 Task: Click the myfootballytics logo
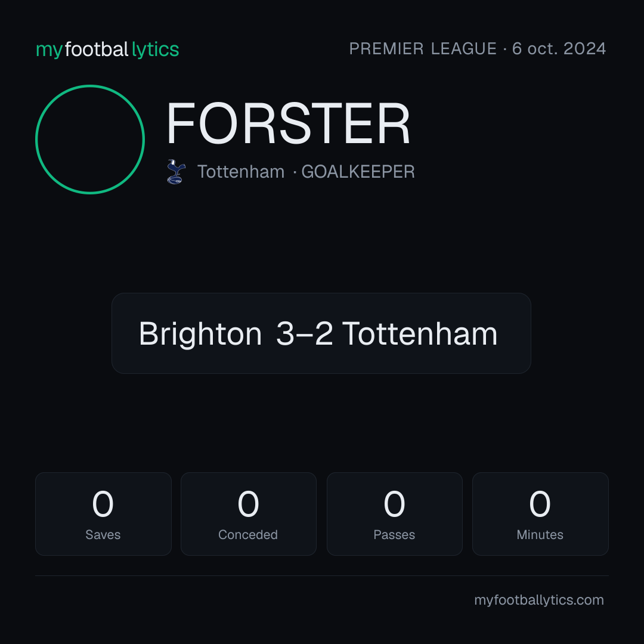click(107, 49)
